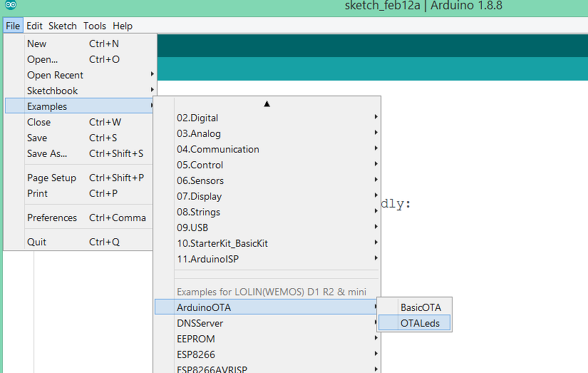The height and width of the screenshot is (373, 588).
Task: Choose the BasicOTA example sketch
Action: [x=421, y=307]
